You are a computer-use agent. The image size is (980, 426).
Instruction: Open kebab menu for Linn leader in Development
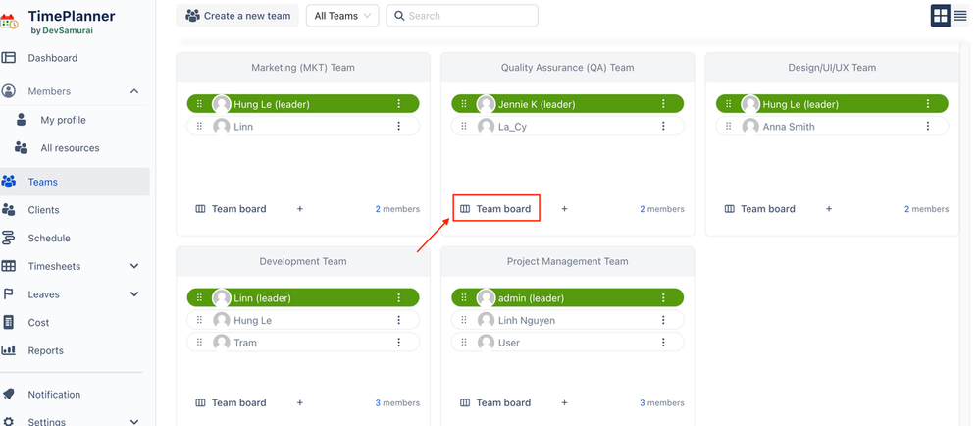click(398, 298)
